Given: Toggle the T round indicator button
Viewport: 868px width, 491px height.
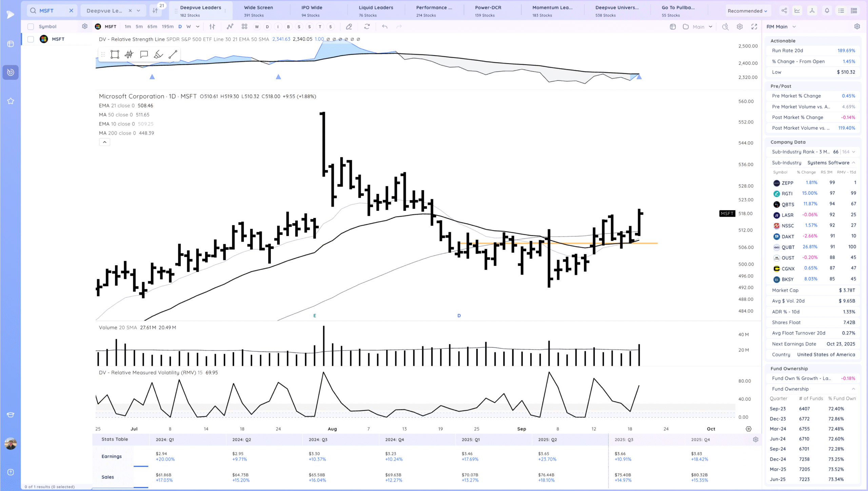Looking at the screenshot, I should pos(320,26).
